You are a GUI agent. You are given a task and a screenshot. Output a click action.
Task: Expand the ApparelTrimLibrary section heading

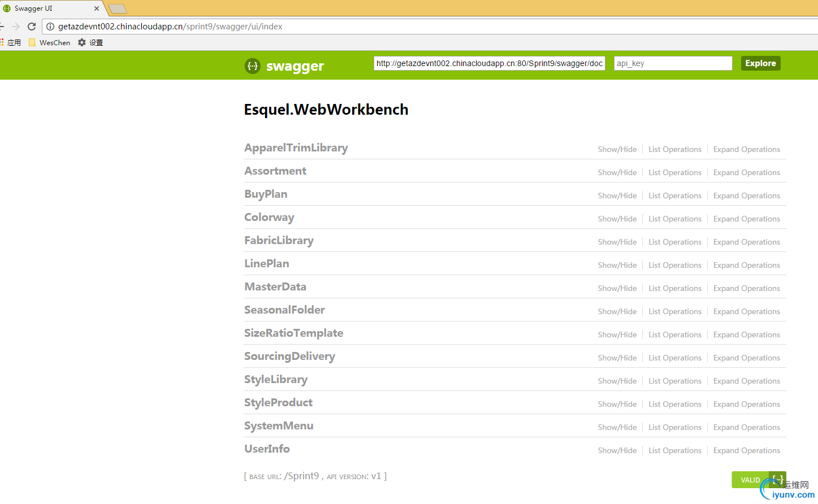coord(296,147)
